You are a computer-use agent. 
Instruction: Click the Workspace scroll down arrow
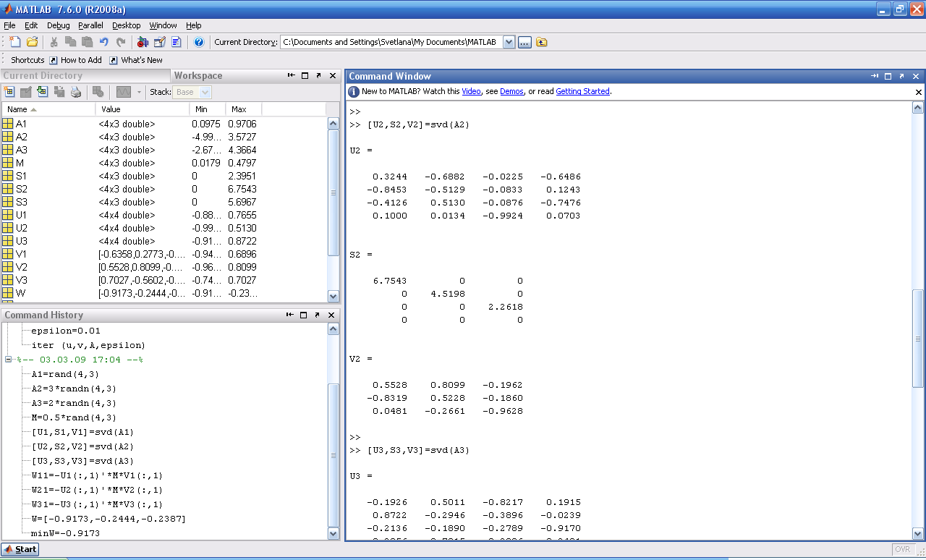tap(334, 296)
